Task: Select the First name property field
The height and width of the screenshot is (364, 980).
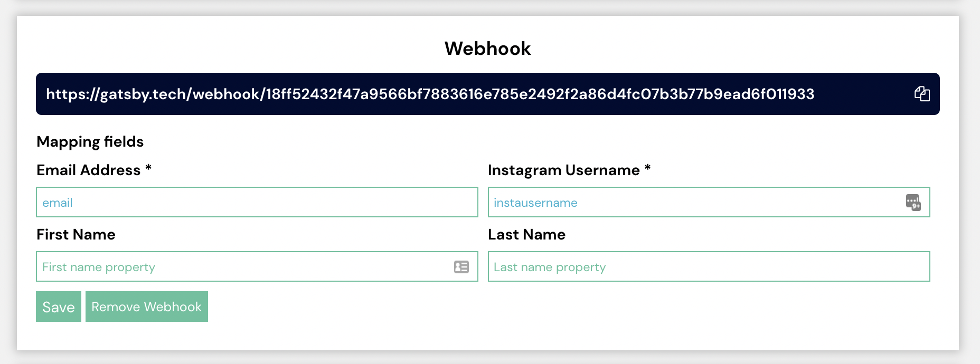Action: click(257, 266)
